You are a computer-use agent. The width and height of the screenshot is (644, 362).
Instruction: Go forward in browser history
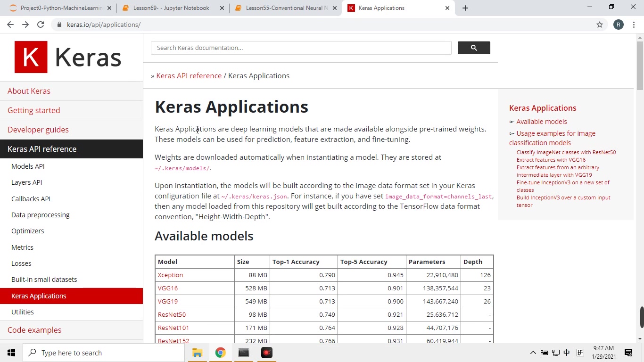point(25,25)
